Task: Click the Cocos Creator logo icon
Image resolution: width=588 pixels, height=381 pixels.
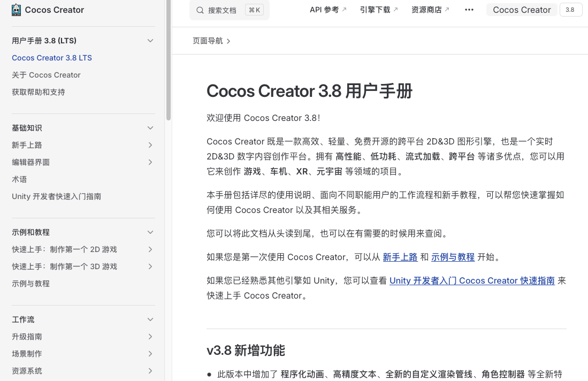Action: (x=16, y=10)
